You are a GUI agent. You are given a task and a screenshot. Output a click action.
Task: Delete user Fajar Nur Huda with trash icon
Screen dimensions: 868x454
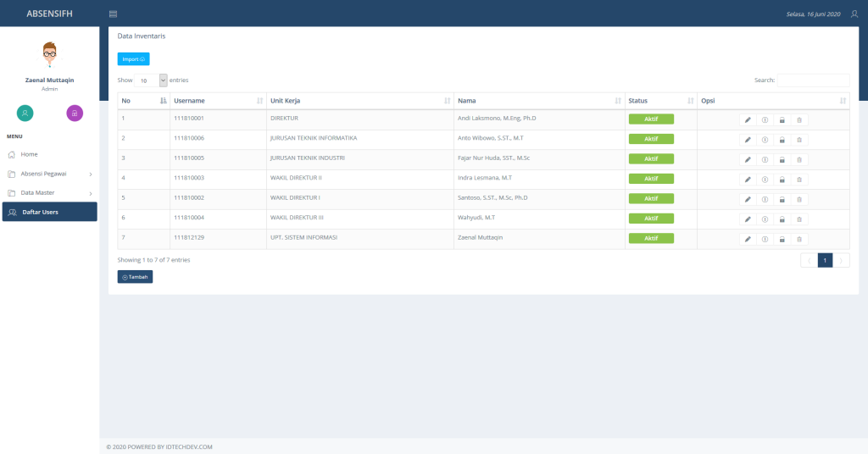coord(799,160)
